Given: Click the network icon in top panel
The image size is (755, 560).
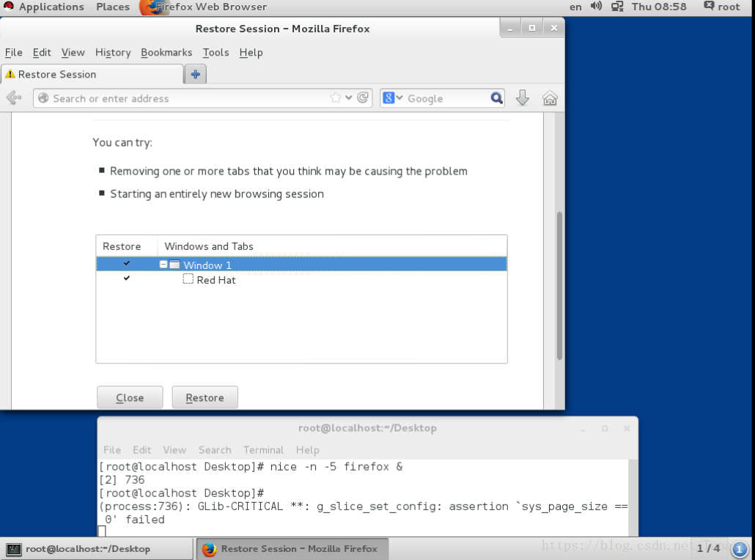Looking at the screenshot, I should coord(617,7).
